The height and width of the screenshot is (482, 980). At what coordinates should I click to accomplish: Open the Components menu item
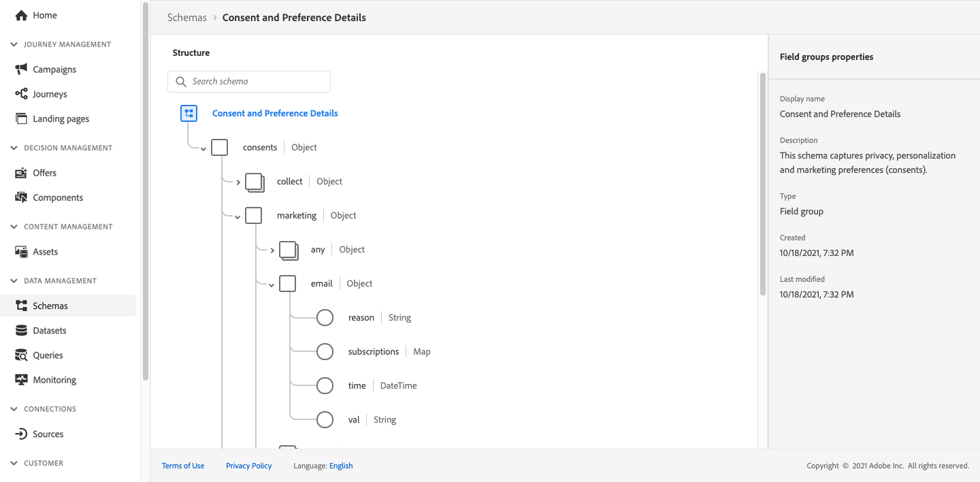58,197
